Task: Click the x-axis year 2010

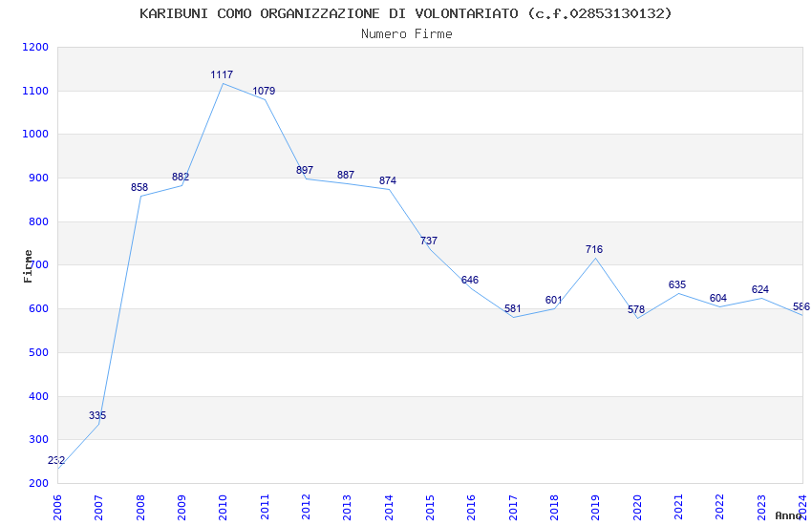Action: (224, 507)
